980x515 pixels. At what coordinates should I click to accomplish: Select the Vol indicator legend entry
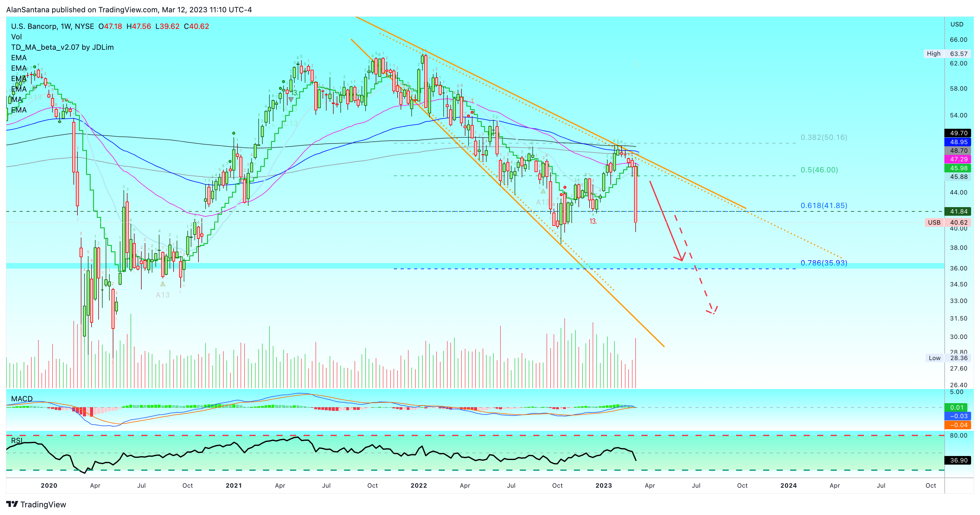click(16, 37)
